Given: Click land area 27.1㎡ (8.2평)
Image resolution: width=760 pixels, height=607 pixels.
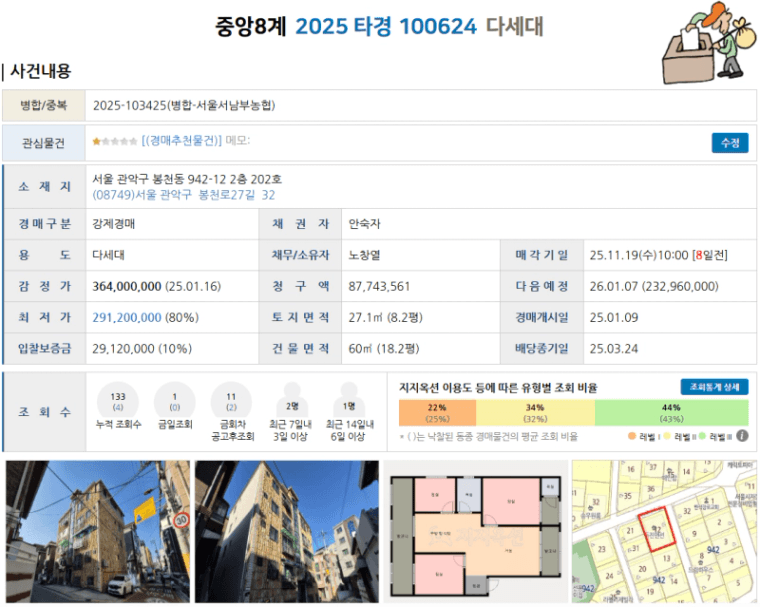Looking at the screenshot, I should tap(385, 318).
